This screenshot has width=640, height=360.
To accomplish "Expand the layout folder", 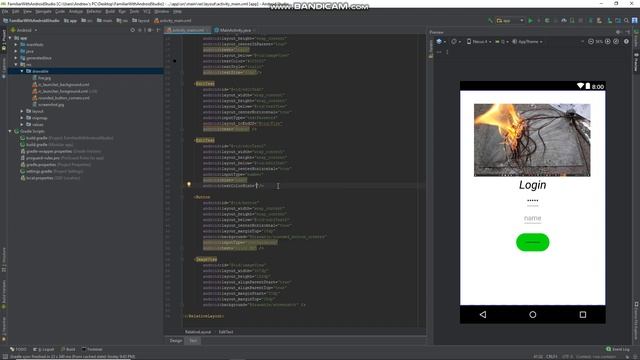I will [x=22, y=111].
